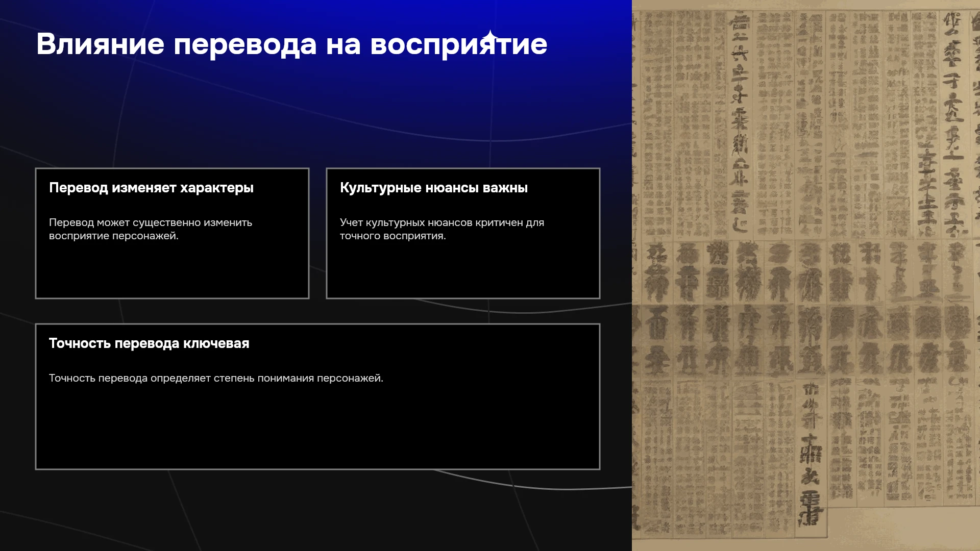This screenshot has height=551, width=980.
Task: Click the lower calligraphy column in manuscript
Action: [x=810, y=454]
